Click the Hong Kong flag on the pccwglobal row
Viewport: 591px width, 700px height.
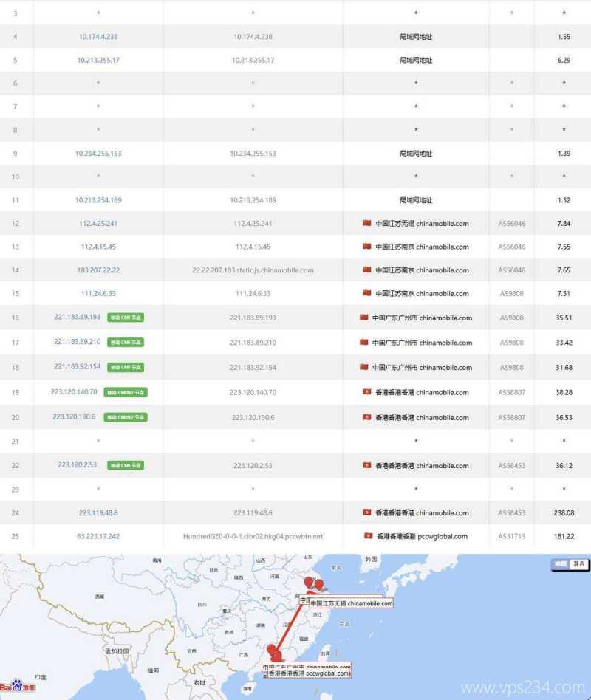(x=366, y=537)
